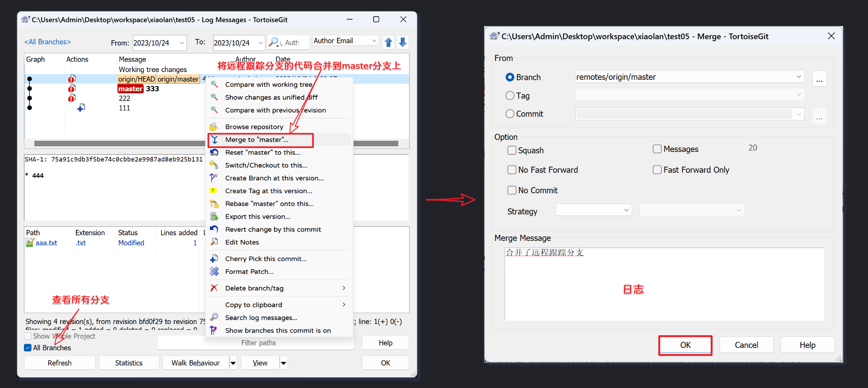
Task: Click the Compare with working tree magnifier icon
Action: coord(214,84)
